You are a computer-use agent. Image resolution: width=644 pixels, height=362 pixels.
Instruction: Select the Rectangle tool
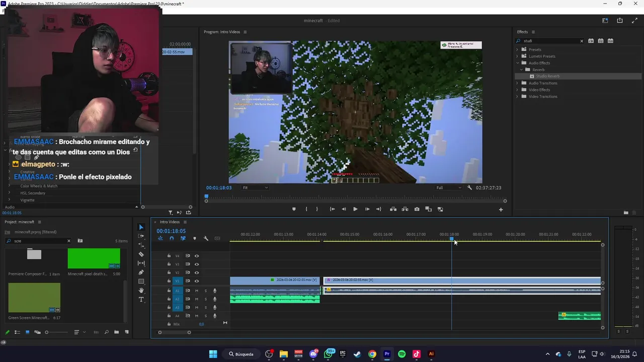(x=141, y=282)
